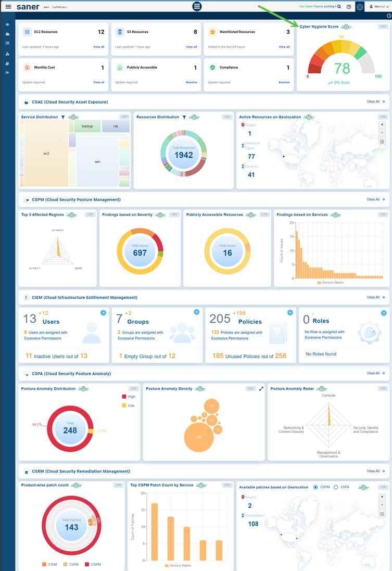Open the user account dropdown

(378, 7)
